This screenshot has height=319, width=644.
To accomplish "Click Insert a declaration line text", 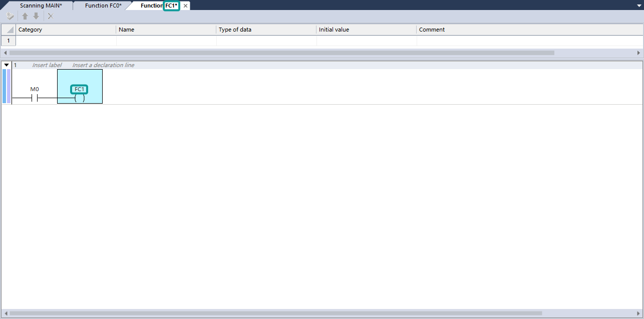I will click(103, 65).
